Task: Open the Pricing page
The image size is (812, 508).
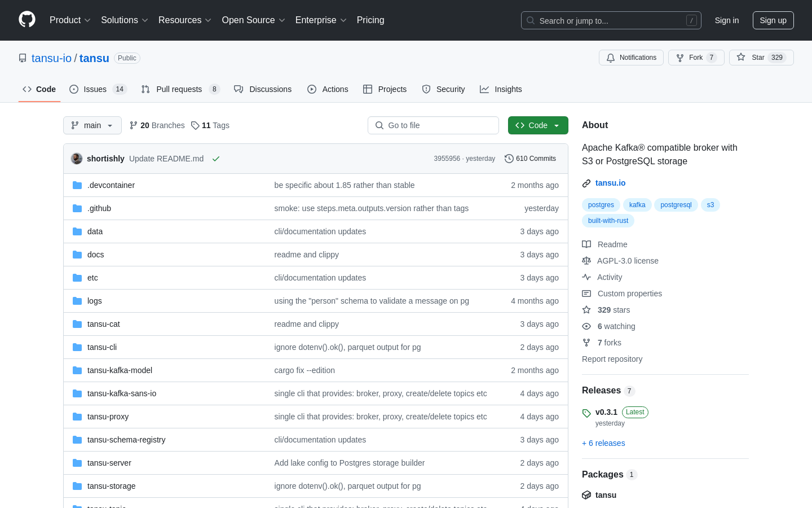Action: click(370, 20)
